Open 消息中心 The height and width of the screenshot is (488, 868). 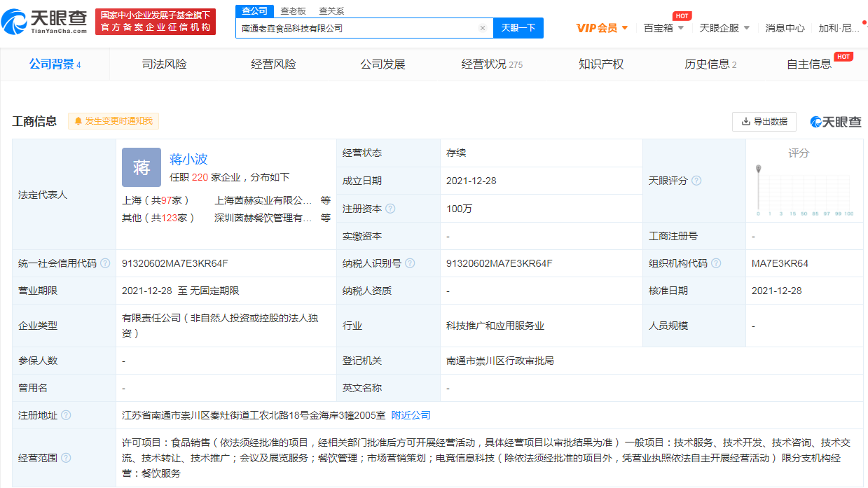click(x=785, y=28)
